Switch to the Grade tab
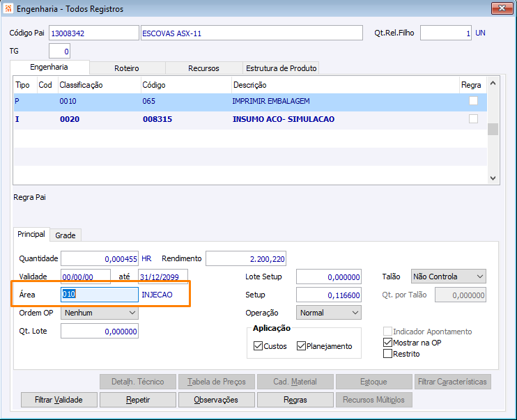517x420 pixels. pyautogui.click(x=65, y=235)
